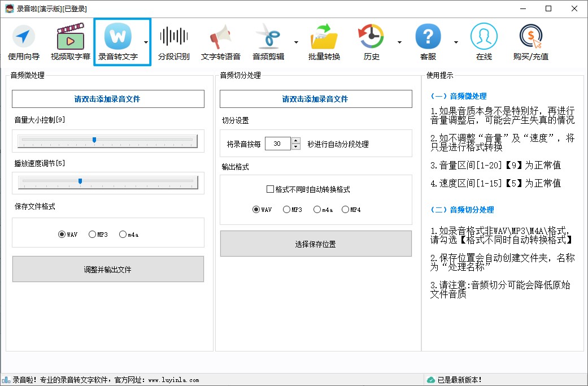The width and height of the screenshot is (588, 386).
Task: Click the 调整并输出文件 button
Action: [107, 269]
